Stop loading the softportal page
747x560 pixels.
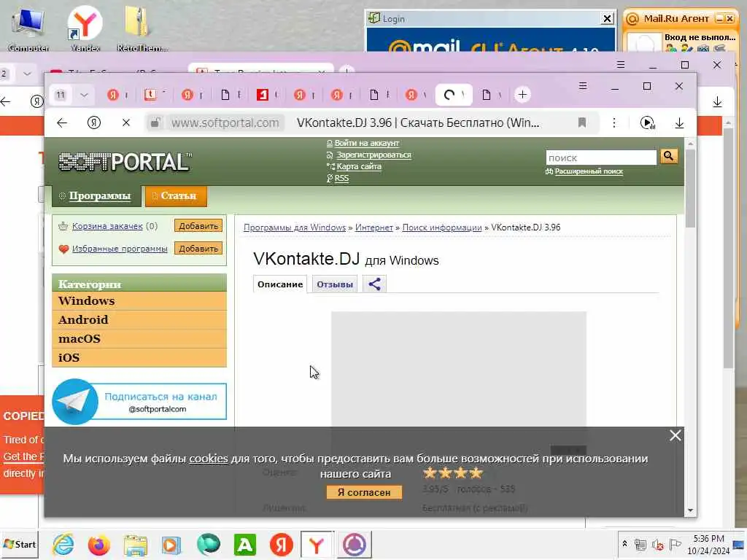(125, 122)
